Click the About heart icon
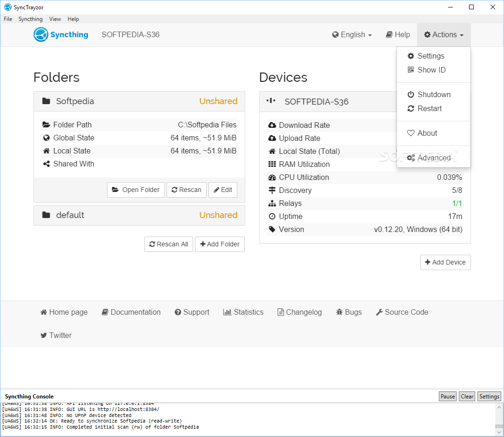Image resolution: width=504 pixels, height=437 pixels. pos(411,133)
